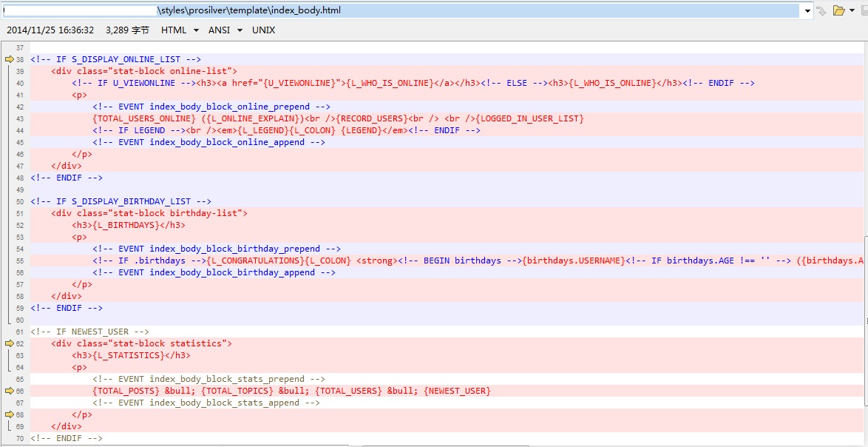Click EVENT index_body_block_birthday_prepend line
This screenshot has height=447, width=868.
click(x=217, y=249)
